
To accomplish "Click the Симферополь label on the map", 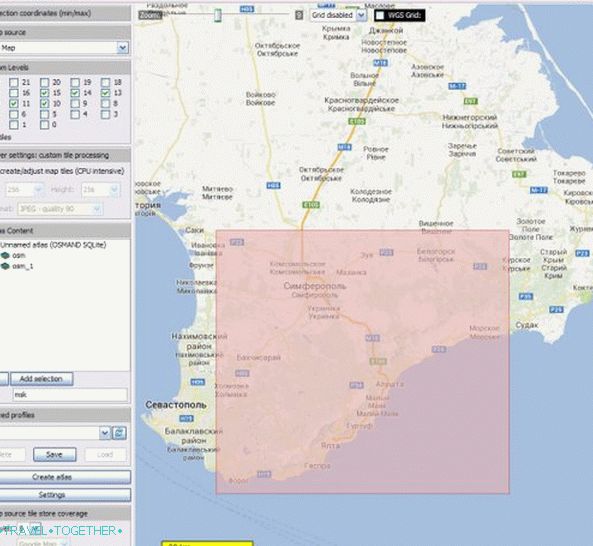I will click(x=315, y=286).
